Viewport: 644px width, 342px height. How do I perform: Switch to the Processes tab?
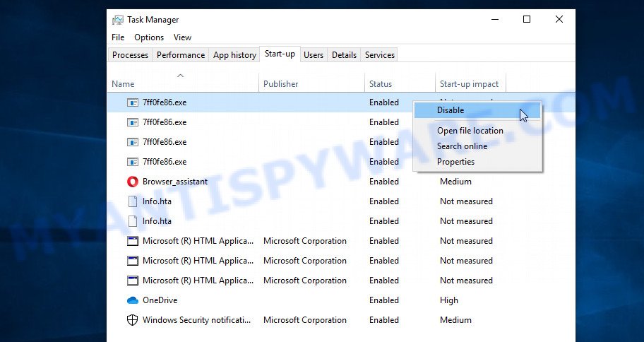pos(130,55)
